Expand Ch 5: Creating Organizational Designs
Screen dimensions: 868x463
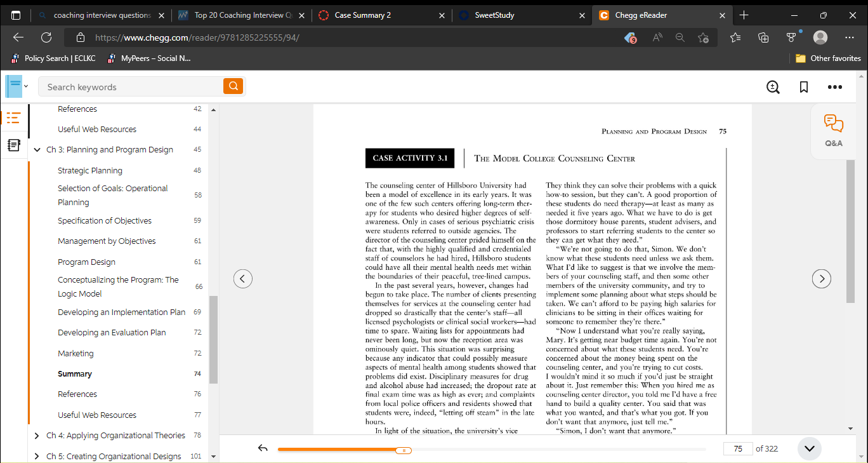click(x=37, y=456)
